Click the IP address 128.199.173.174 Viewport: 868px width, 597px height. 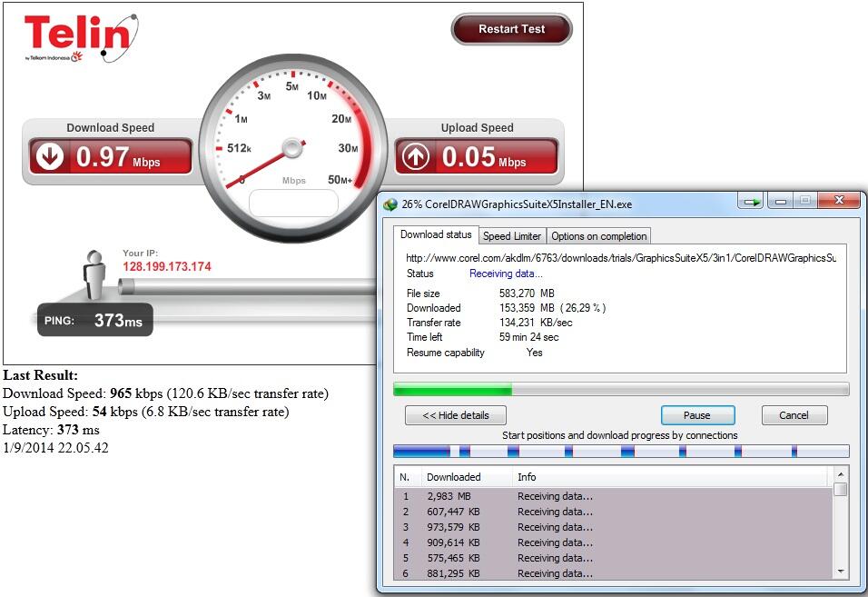pyautogui.click(x=167, y=266)
